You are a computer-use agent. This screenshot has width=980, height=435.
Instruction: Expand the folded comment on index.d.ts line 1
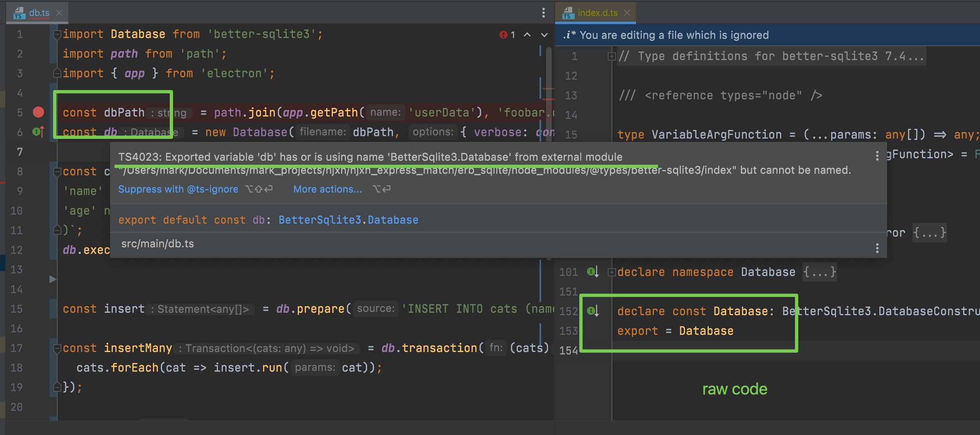[611, 56]
